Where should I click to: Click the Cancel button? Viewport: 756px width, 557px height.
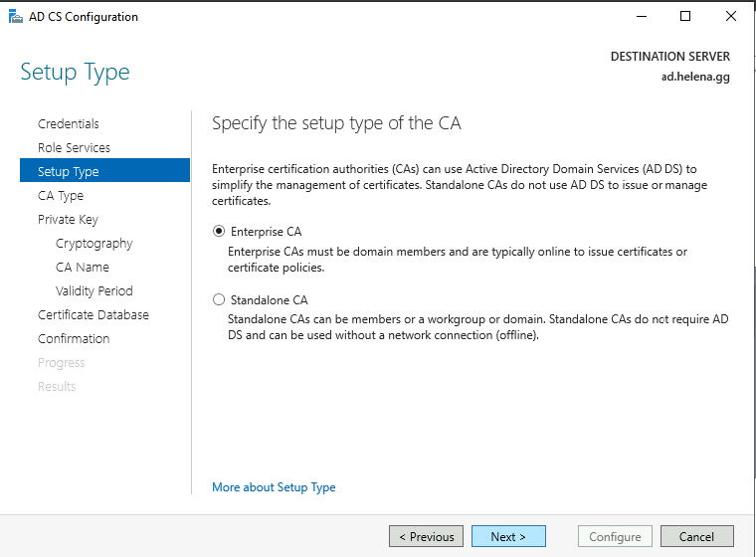[x=696, y=537]
